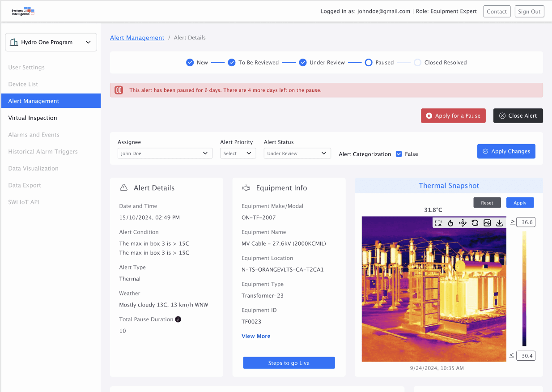Click the Contact button
552x392 pixels.
[497, 12]
